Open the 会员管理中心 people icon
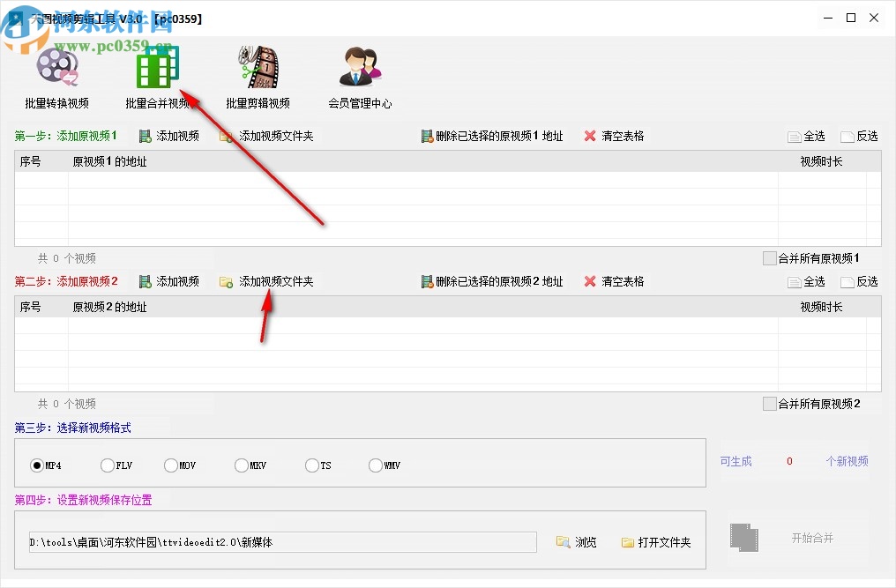This screenshot has height=588, width=896. tap(360, 67)
